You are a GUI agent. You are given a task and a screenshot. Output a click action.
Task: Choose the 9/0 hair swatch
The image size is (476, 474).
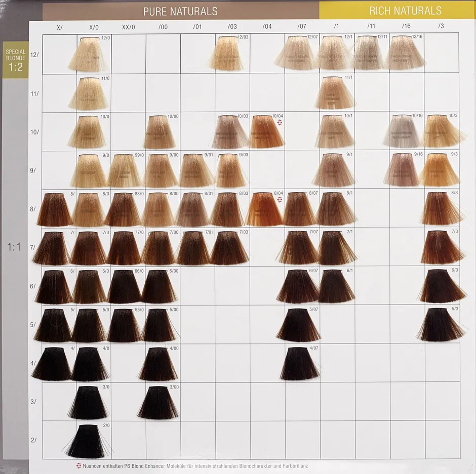(x=90, y=170)
